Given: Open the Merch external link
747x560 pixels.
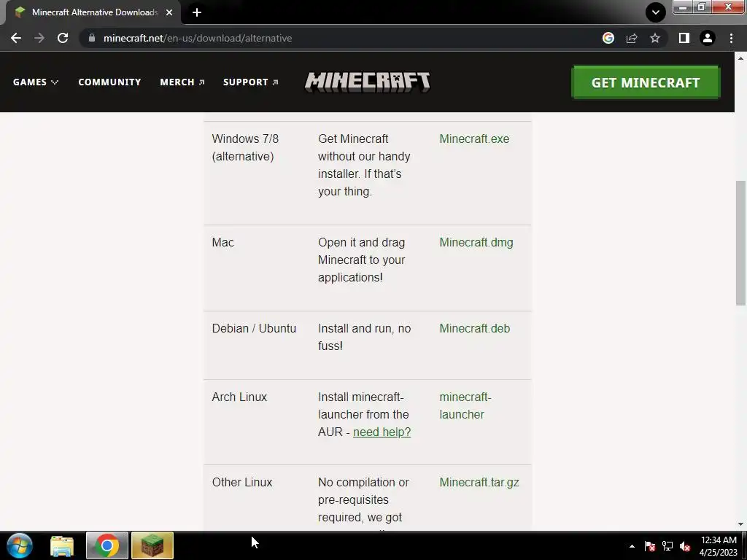Looking at the screenshot, I should [182, 82].
